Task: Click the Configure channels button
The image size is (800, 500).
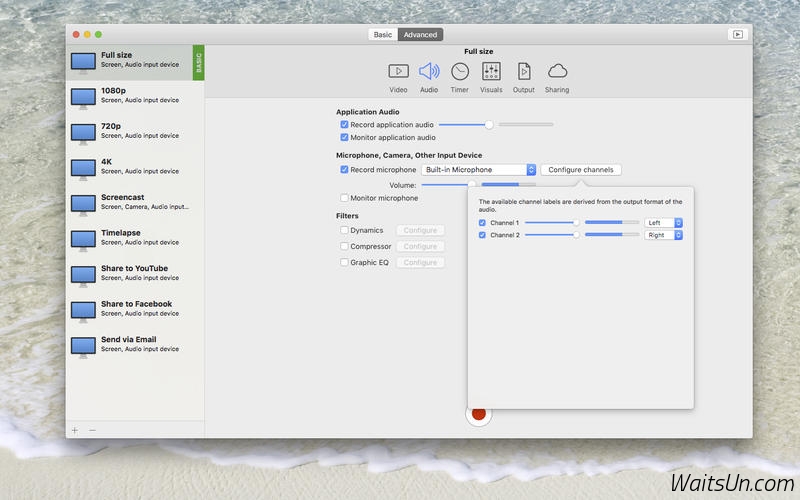Action: coord(581,170)
